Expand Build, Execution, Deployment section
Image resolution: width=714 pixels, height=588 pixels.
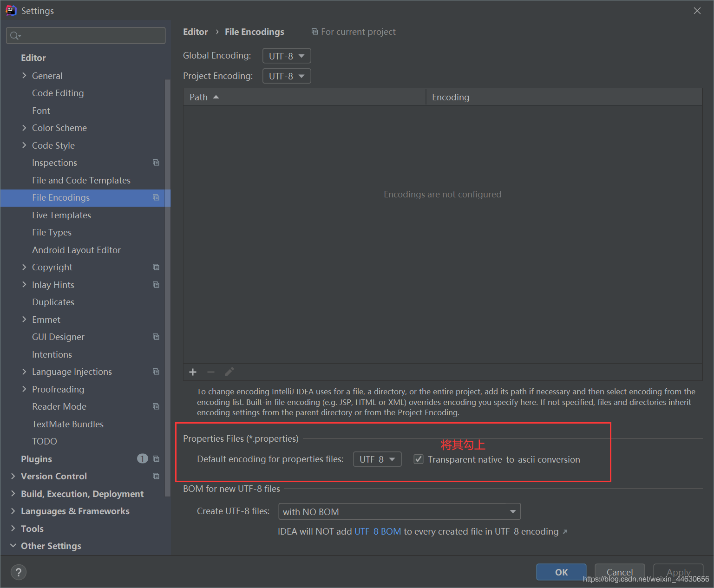[x=13, y=493]
